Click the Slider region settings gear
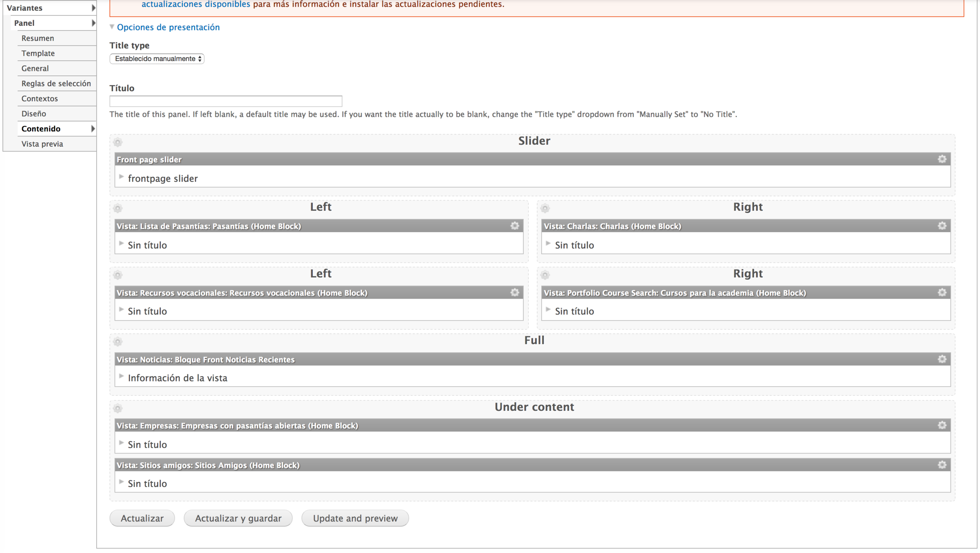Viewport: 980px width, 553px height. [118, 142]
